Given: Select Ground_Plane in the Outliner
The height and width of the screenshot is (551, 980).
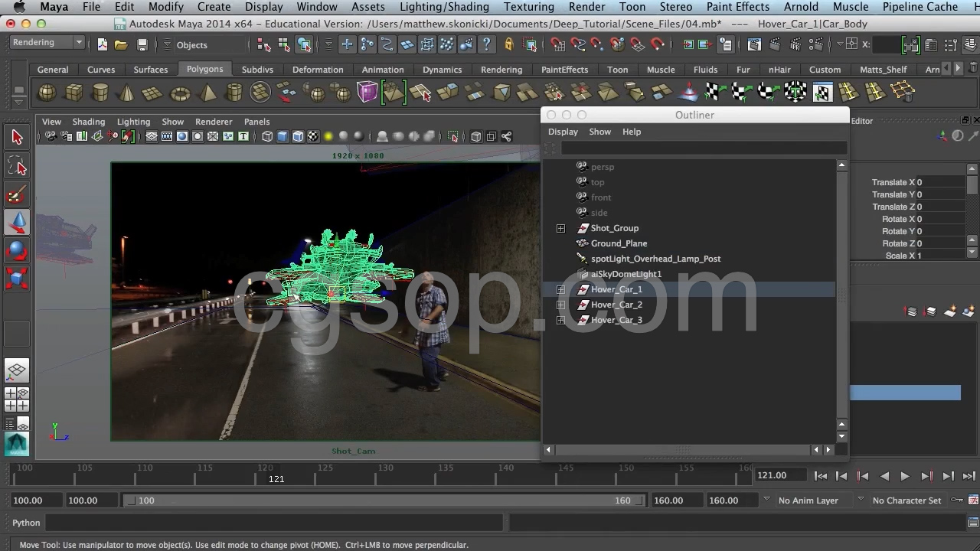Looking at the screenshot, I should [619, 243].
